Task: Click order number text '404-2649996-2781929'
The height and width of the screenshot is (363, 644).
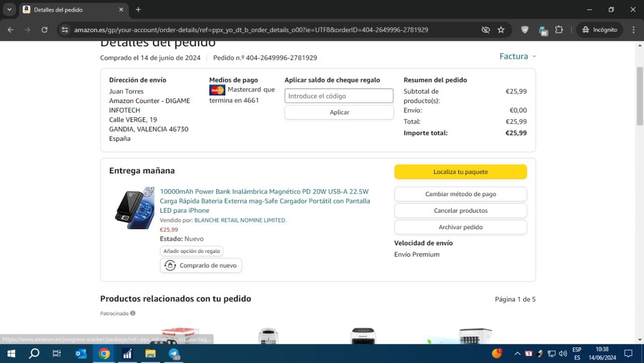Action: click(281, 58)
